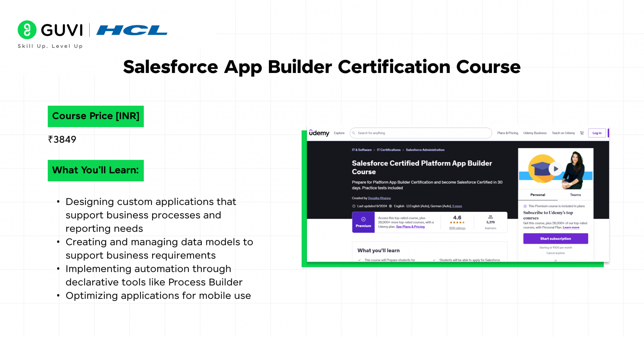Expand the 5 more languages link
644x338 pixels.
(x=458, y=206)
